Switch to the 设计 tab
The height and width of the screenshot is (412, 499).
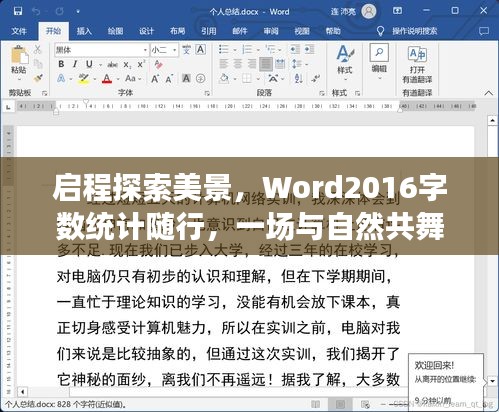pyautogui.click(x=146, y=31)
